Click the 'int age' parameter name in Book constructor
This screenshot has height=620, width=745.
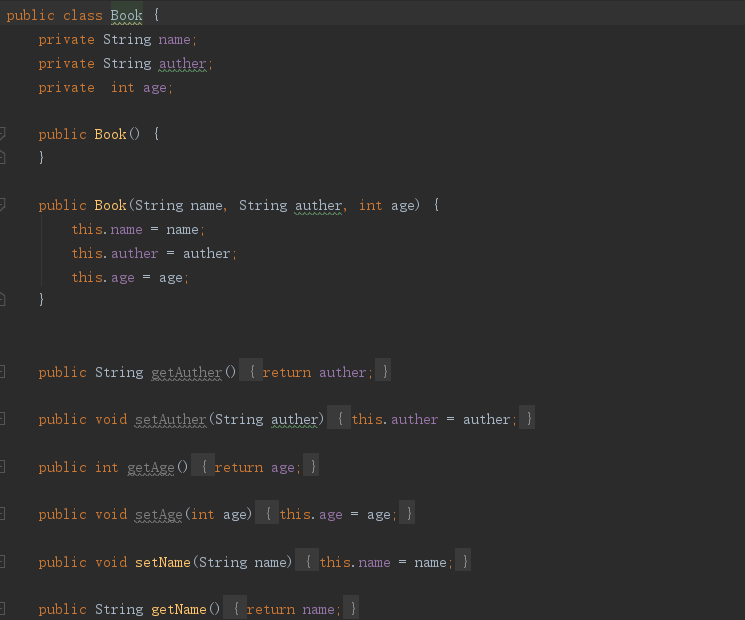pyautogui.click(x=403, y=206)
